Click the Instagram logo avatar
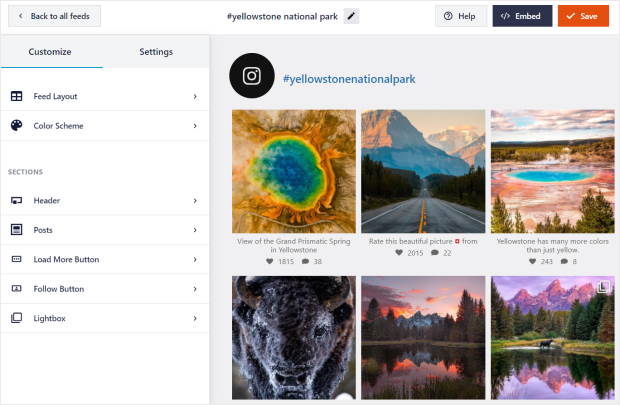This screenshot has height=405, width=620. [252, 76]
